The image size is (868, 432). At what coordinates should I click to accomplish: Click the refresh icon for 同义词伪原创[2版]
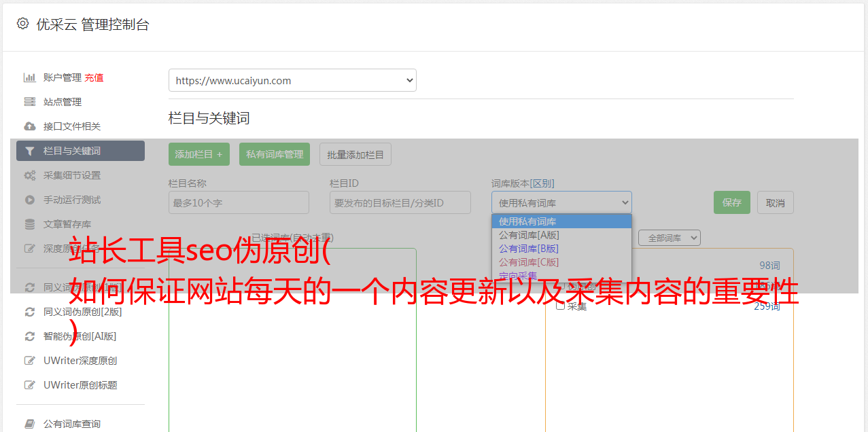pyautogui.click(x=29, y=312)
